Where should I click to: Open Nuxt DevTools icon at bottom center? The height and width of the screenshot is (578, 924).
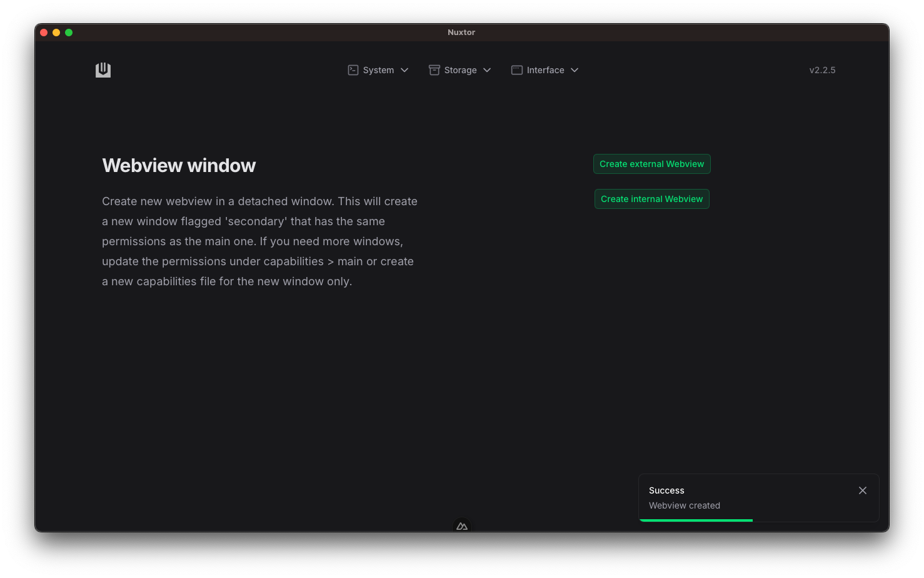pos(462,526)
